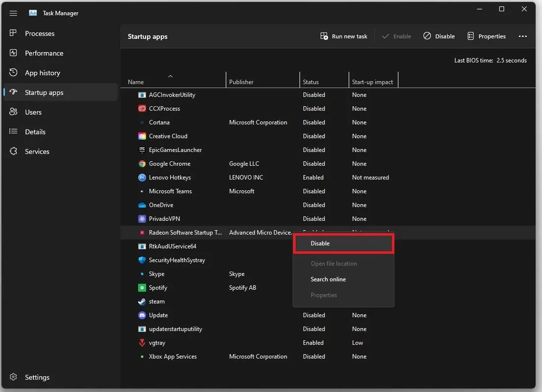Click Not measured impact for Lenovo Hotkeys

[x=370, y=178]
